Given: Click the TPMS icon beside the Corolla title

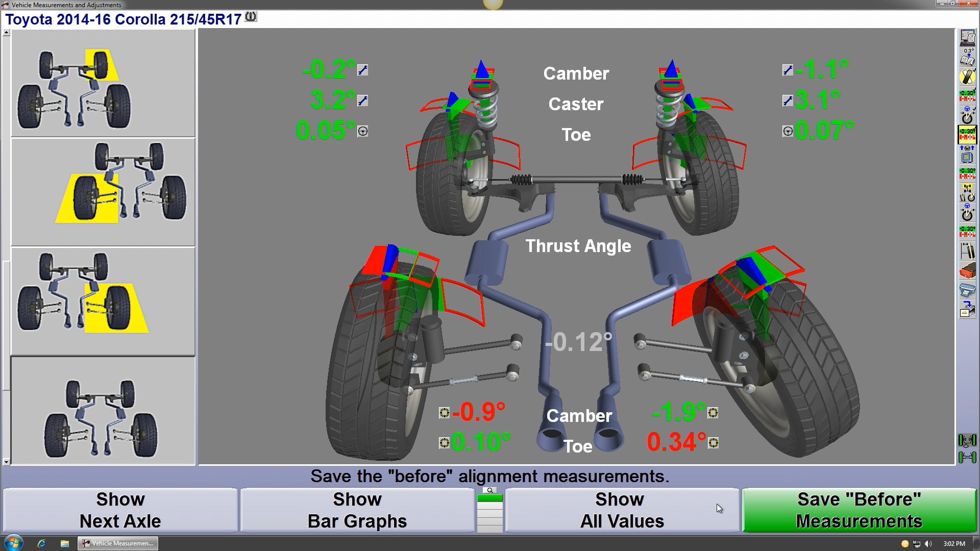Looking at the screenshot, I should coord(250,16).
